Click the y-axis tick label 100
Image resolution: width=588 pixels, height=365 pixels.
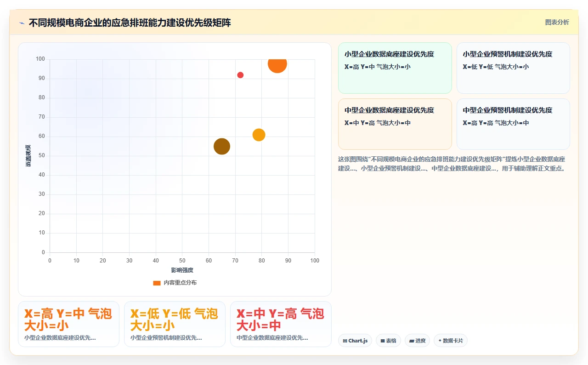tap(40, 59)
